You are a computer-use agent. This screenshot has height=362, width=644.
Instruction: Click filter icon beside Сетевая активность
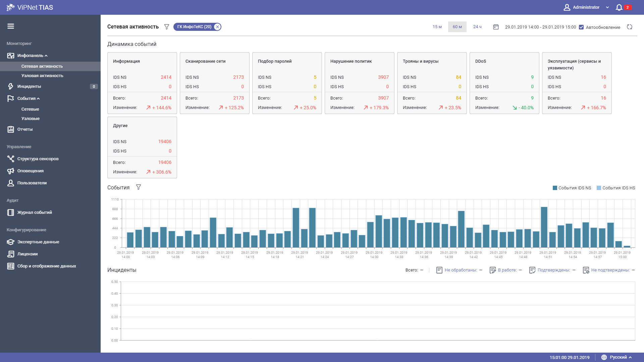coord(166,27)
